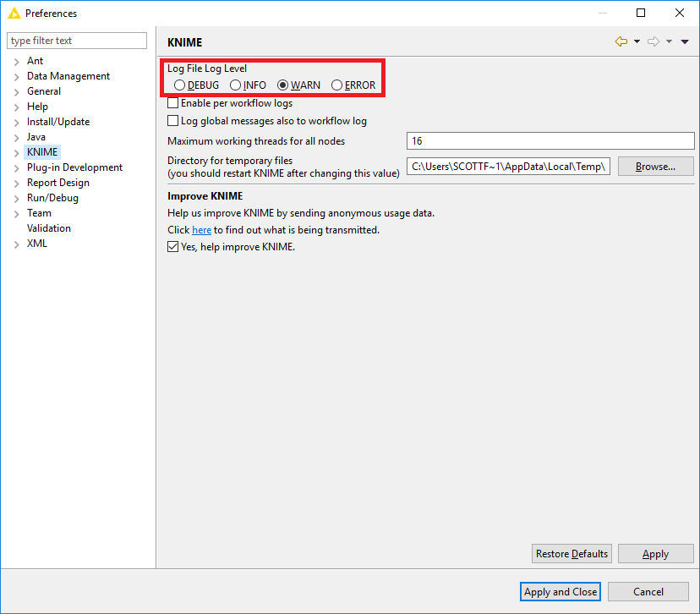Select XML category
The image size is (700, 614).
pyautogui.click(x=37, y=244)
